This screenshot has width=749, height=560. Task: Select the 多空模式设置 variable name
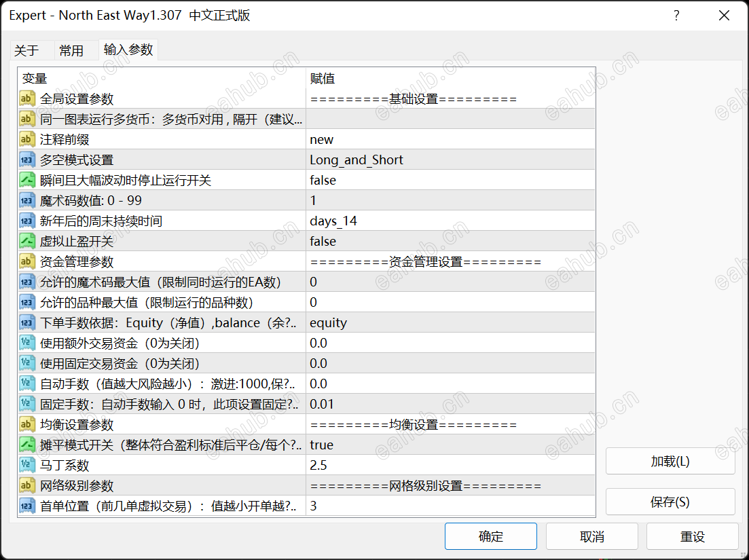(77, 160)
